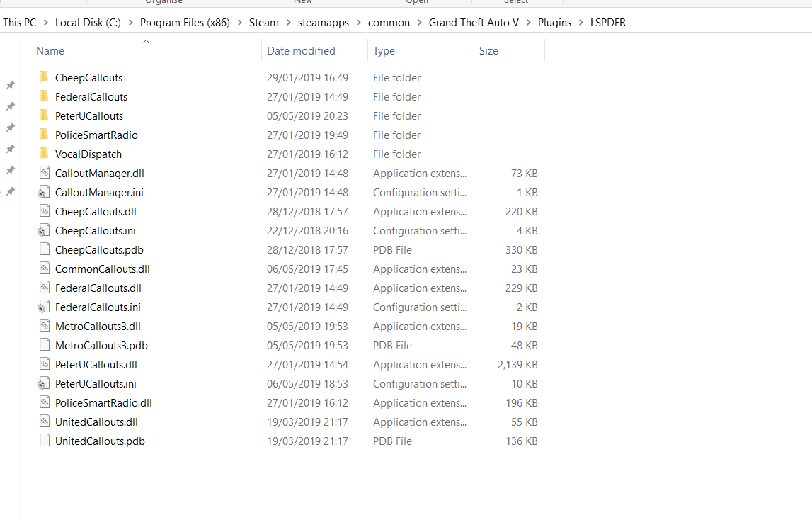Screen dimensions: 812x520
Task: Click the MetroCallouts3.pdb file icon
Action: point(45,345)
